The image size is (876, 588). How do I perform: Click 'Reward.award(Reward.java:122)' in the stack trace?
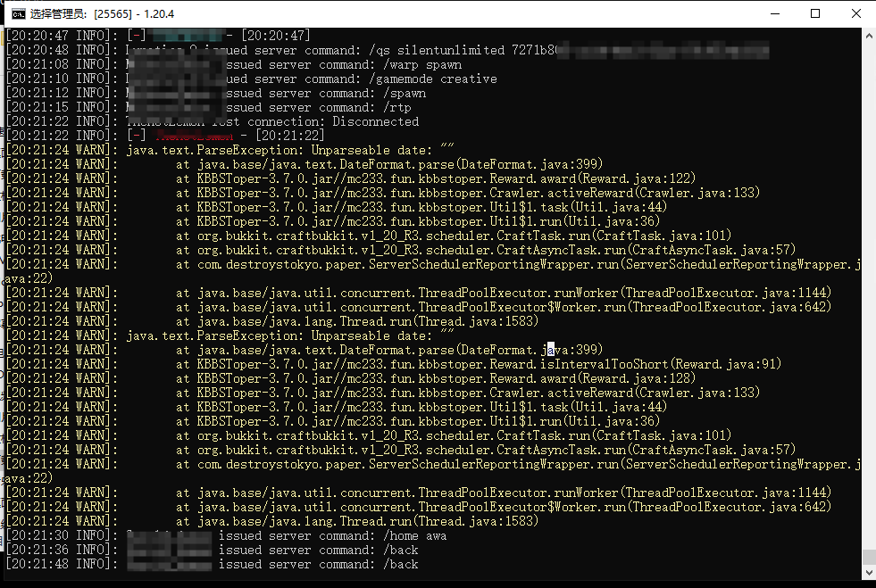[593, 178]
